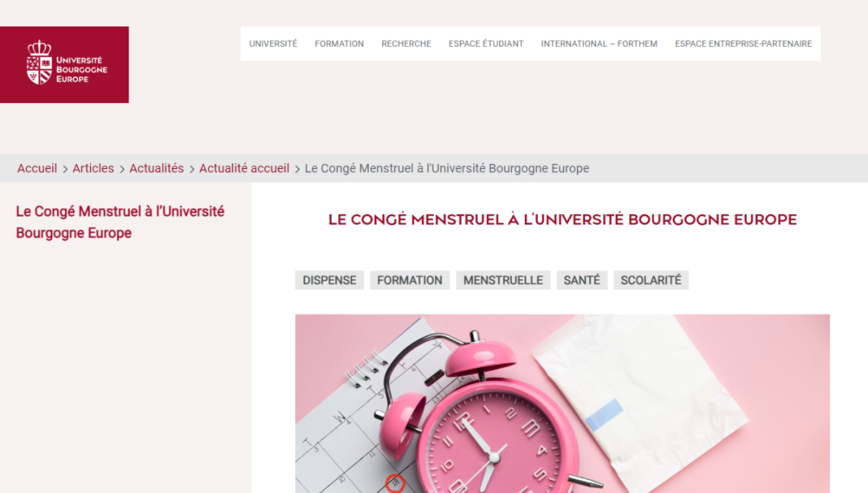Navigate to Actualités breadcrumb
The height and width of the screenshot is (493, 868).
pyautogui.click(x=157, y=168)
